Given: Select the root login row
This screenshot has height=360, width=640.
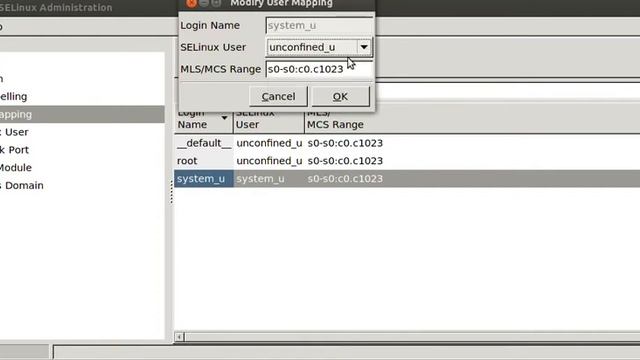Looking at the screenshot, I should click(x=407, y=161).
